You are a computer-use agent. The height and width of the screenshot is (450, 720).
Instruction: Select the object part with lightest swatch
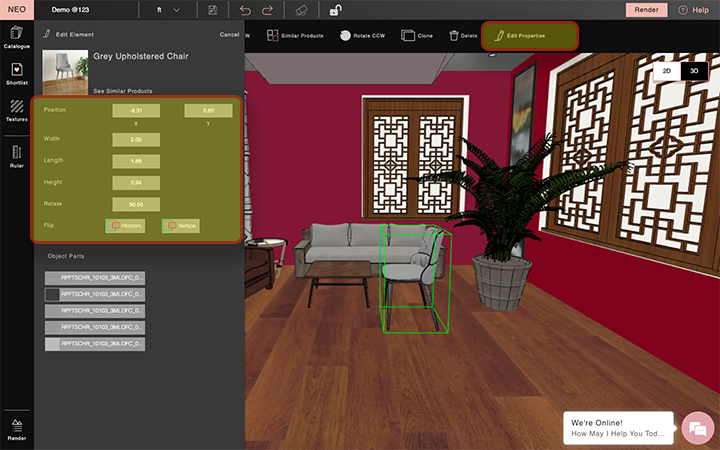click(x=95, y=344)
